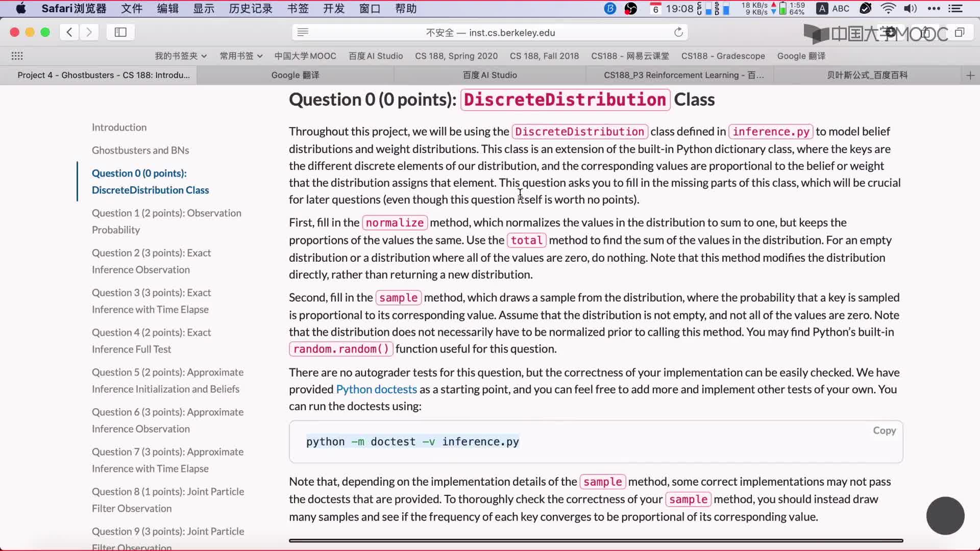Open the Notification Center list icon
The height and width of the screenshot is (551, 980).
[955, 9]
